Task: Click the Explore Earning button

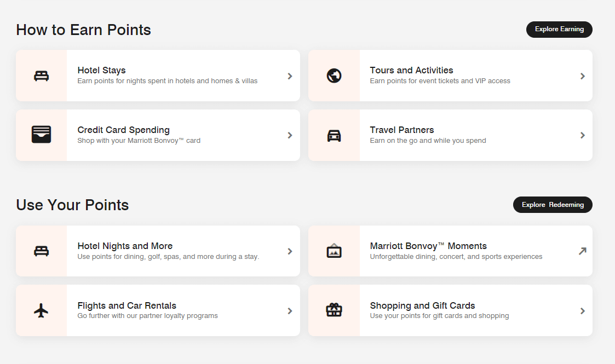Action: [x=559, y=30]
